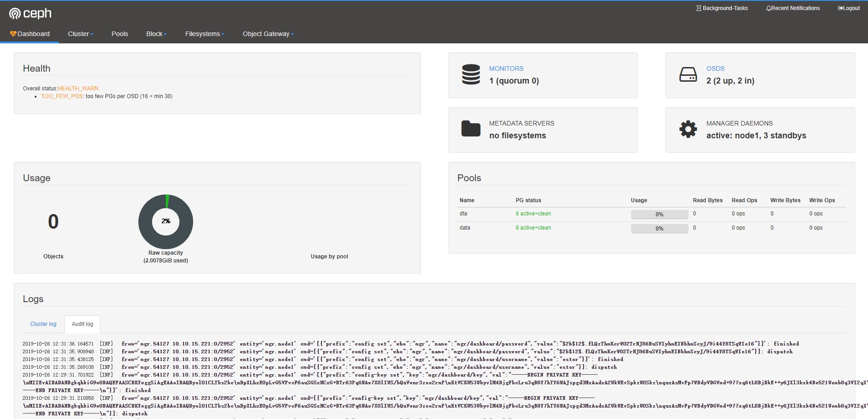This screenshot has width=868, height=419.
Task: Click the Usage column header in Pools
Action: 639,200
